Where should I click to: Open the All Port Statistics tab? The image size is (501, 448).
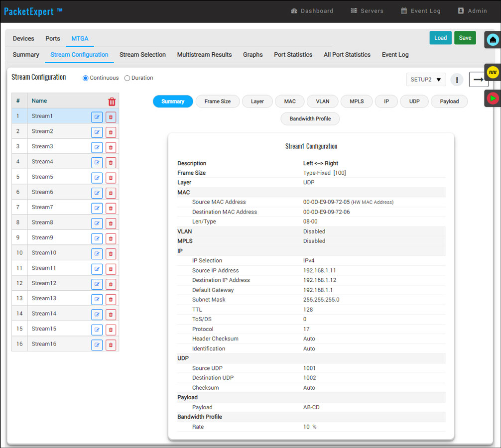tap(347, 55)
